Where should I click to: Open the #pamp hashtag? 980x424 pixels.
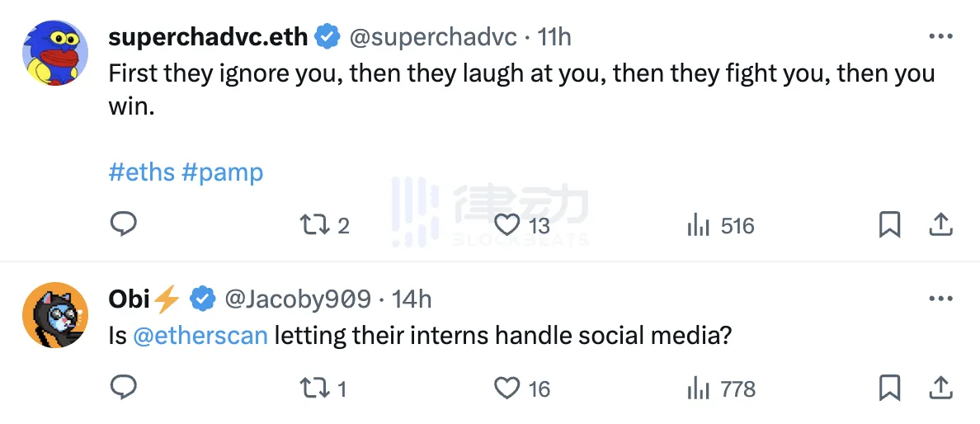click(x=222, y=172)
